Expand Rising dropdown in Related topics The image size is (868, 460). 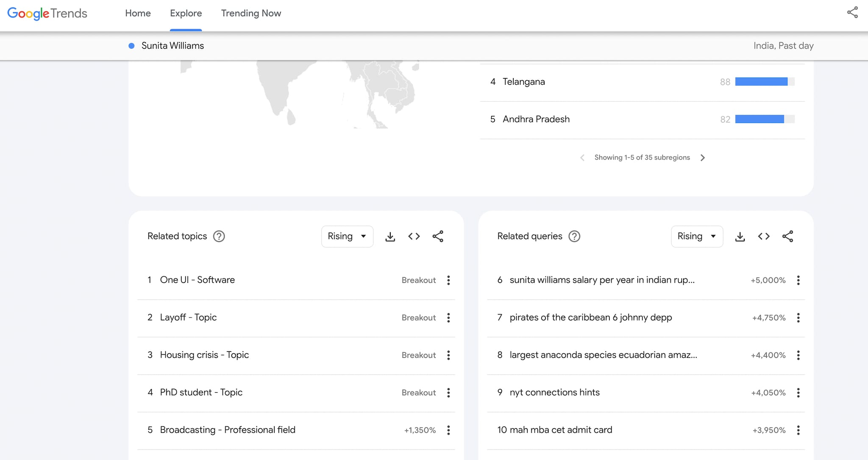347,237
